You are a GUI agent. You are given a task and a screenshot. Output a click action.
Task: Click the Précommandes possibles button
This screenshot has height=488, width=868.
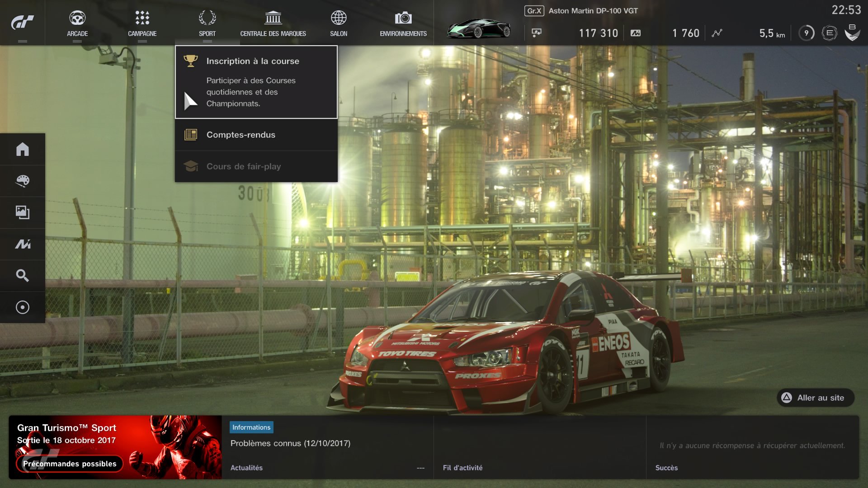pos(70,464)
